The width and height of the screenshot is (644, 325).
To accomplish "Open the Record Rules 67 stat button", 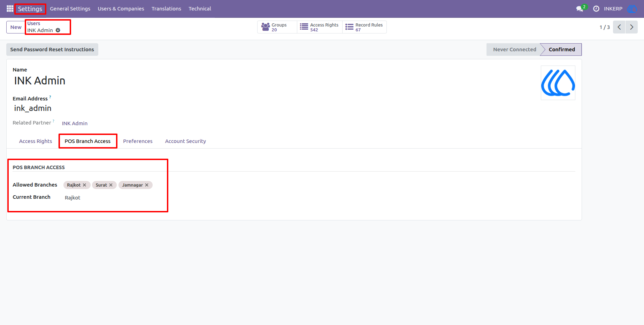I will point(365,27).
